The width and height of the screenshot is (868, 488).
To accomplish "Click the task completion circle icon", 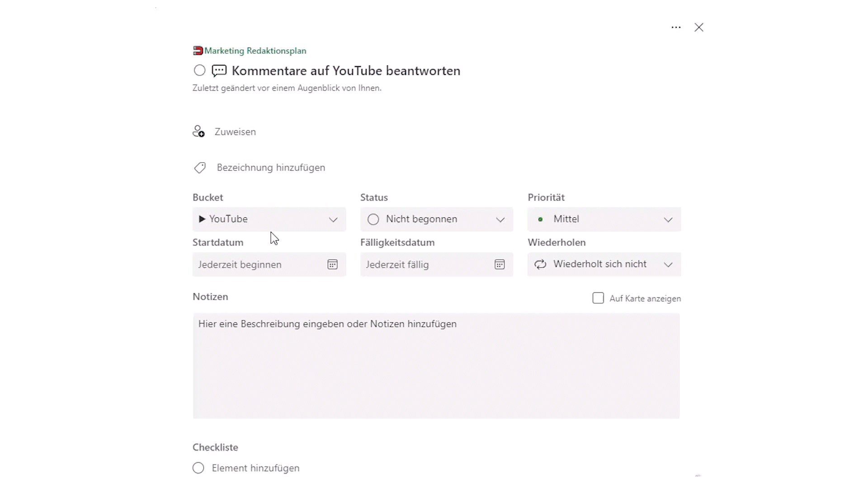I will point(199,70).
